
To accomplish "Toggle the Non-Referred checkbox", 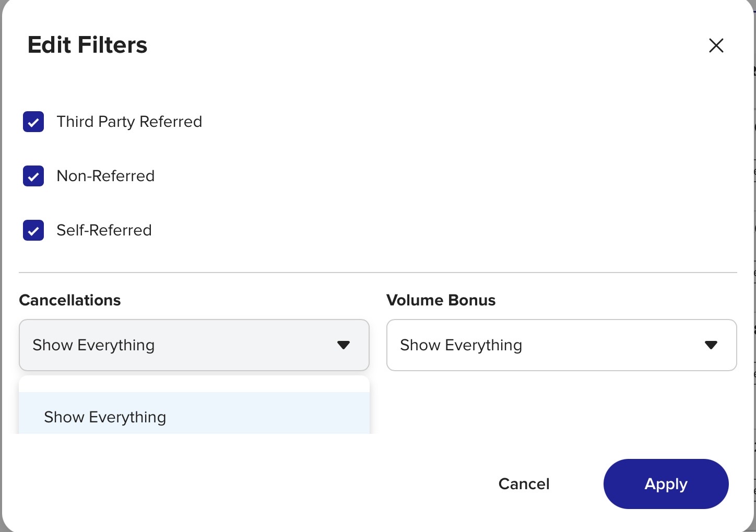I will click(x=33, y=176).
